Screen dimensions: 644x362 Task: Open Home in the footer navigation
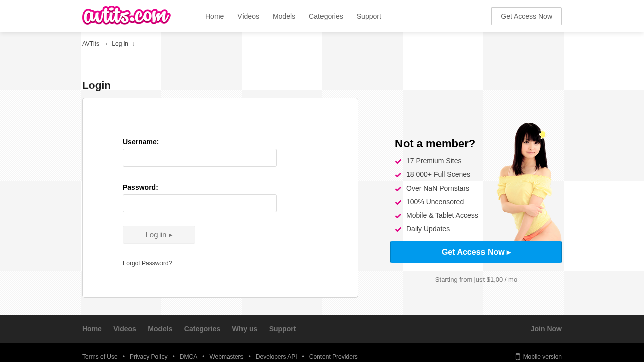92,329
